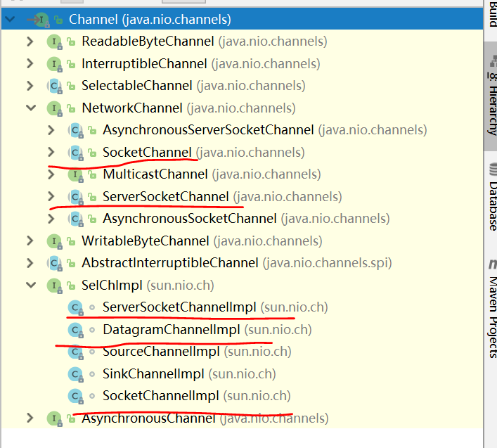The image size is (497, 448).
Task: Select the SelChImpl (sun.nio.ch) row
Action: coord(242,285)
